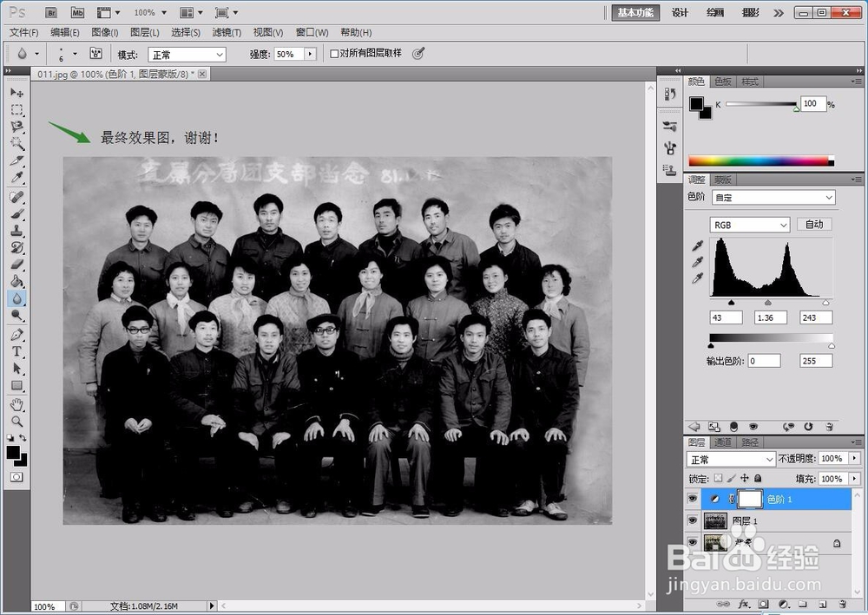
Task: Select the Pen tool
Action: (16, 335)
